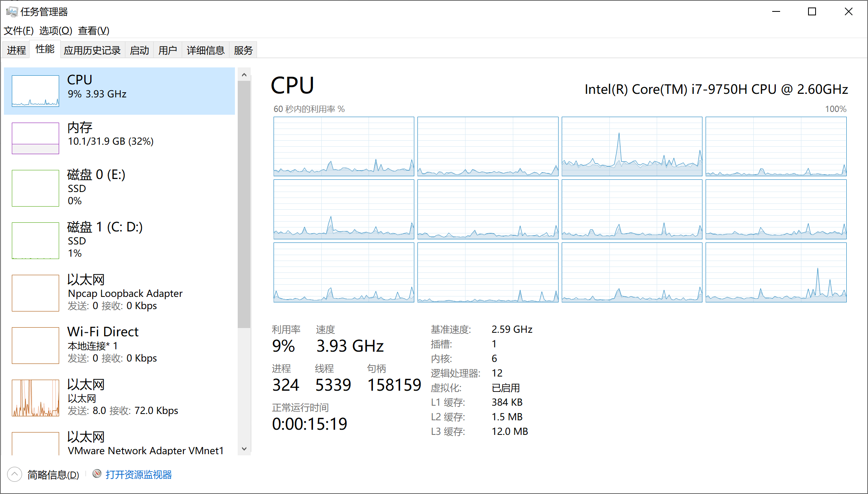
Task: Click the resource monitor icon at bottom
Action: point(97,474)
